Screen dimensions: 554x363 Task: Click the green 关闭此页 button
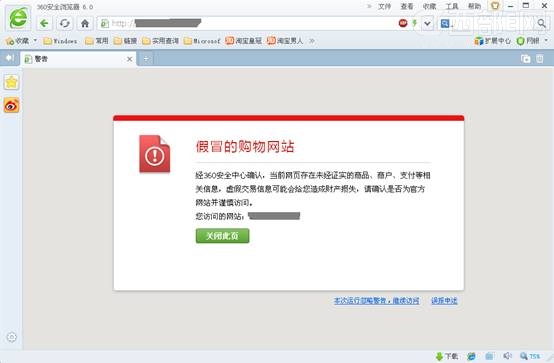tap(223, 236)
